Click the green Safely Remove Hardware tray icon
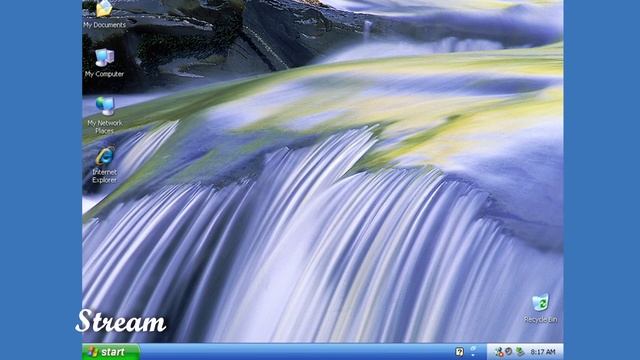Image resolution: width=640 pixels, height=360 pixels. tap(520, 351)
